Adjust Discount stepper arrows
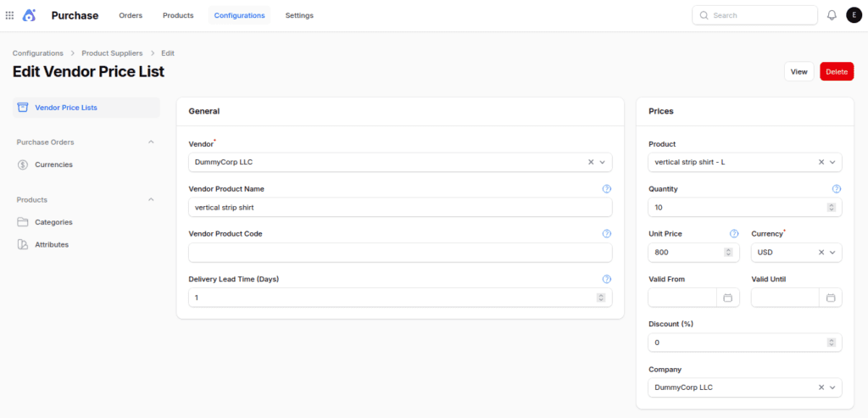Viewport: 868px width, 418px height. coord(831,343)
